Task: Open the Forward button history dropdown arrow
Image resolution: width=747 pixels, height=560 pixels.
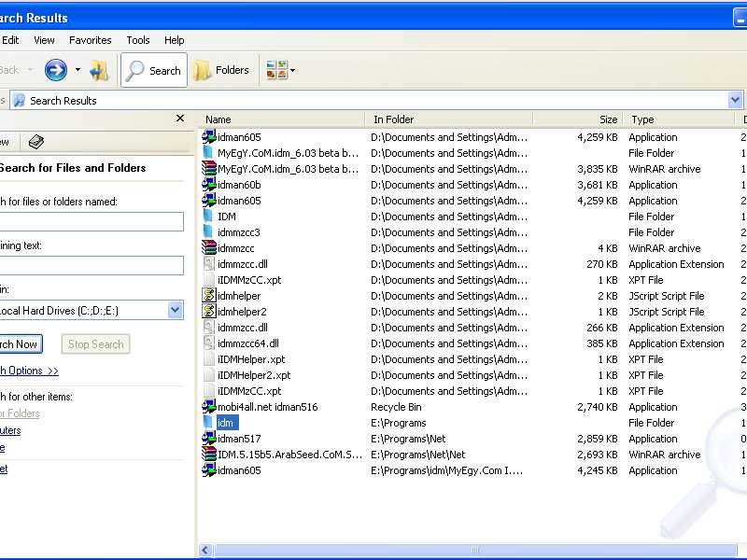Action: [x=78, y=71]
